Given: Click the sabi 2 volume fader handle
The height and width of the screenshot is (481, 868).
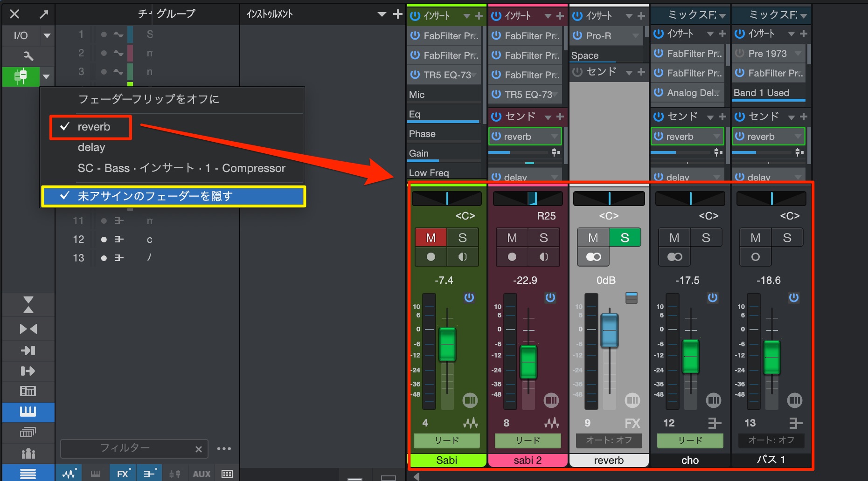Looking at the screenshot, I should pos(528,362).
